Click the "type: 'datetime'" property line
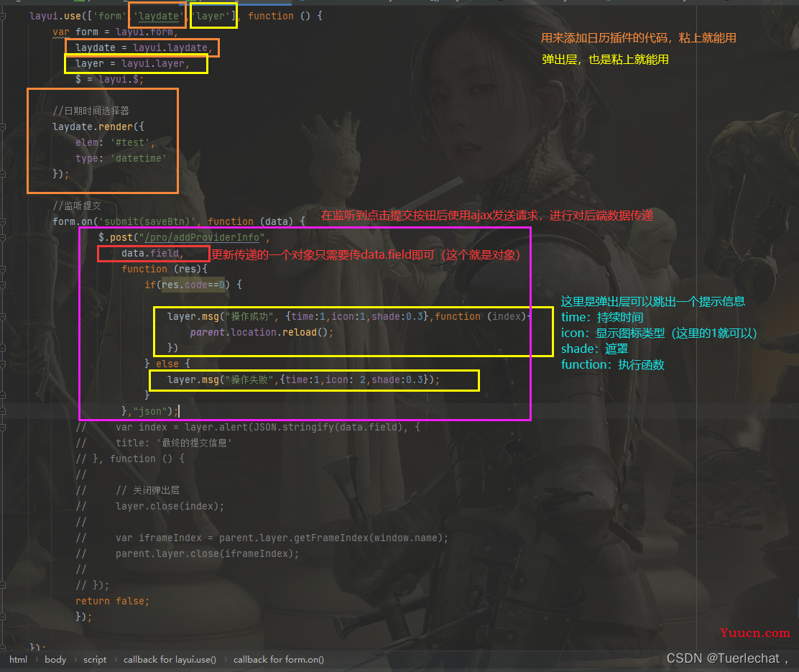 [121, 159]
